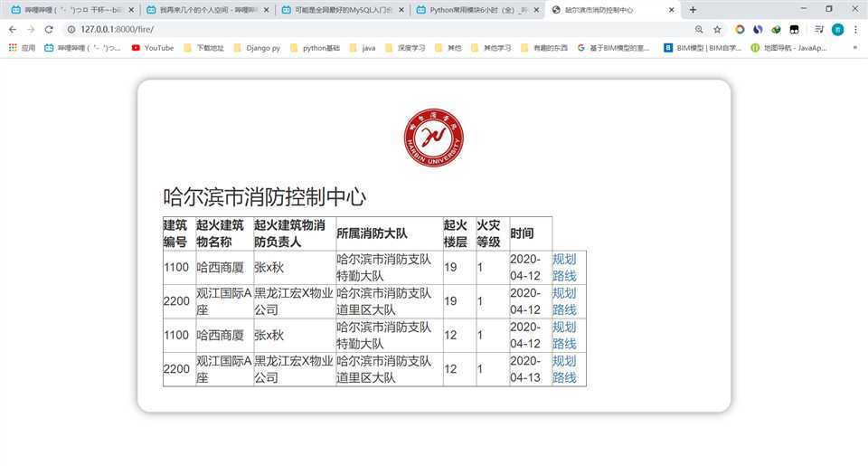Switch to the MySQL入门 tab
This screenshot has height=466, width=868.
[x=342, y=10]
